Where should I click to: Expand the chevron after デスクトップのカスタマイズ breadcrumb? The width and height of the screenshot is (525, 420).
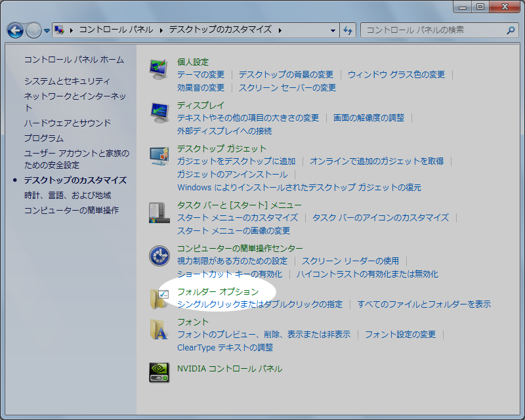[280, 30]
